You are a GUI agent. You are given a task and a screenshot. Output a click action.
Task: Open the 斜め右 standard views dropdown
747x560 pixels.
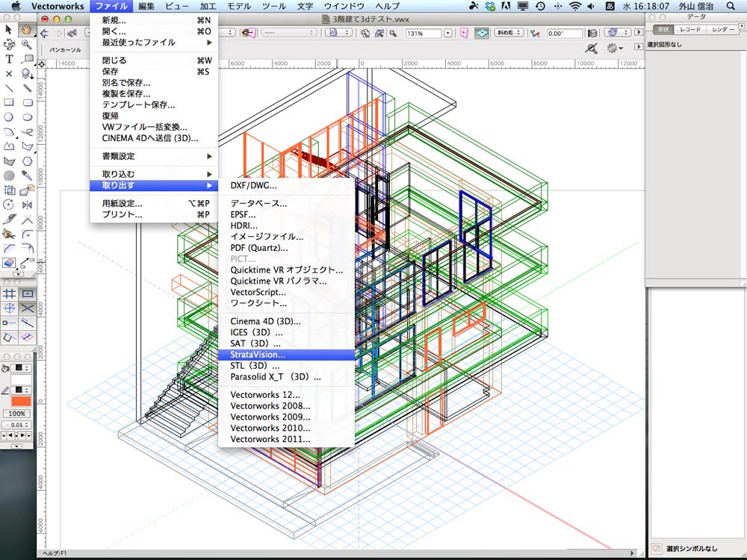coord(509,33)
